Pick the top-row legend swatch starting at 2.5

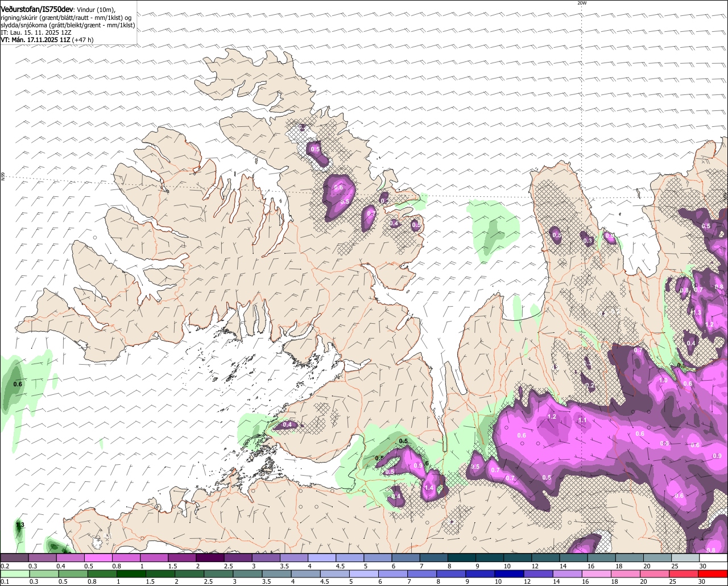(238, 558)
